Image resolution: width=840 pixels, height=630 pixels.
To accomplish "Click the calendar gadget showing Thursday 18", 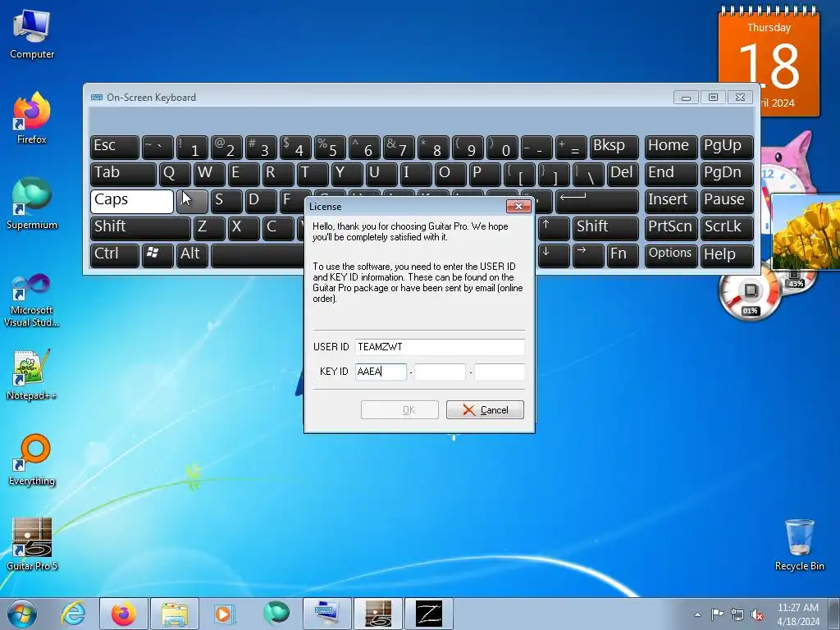I will click(769, 62).
